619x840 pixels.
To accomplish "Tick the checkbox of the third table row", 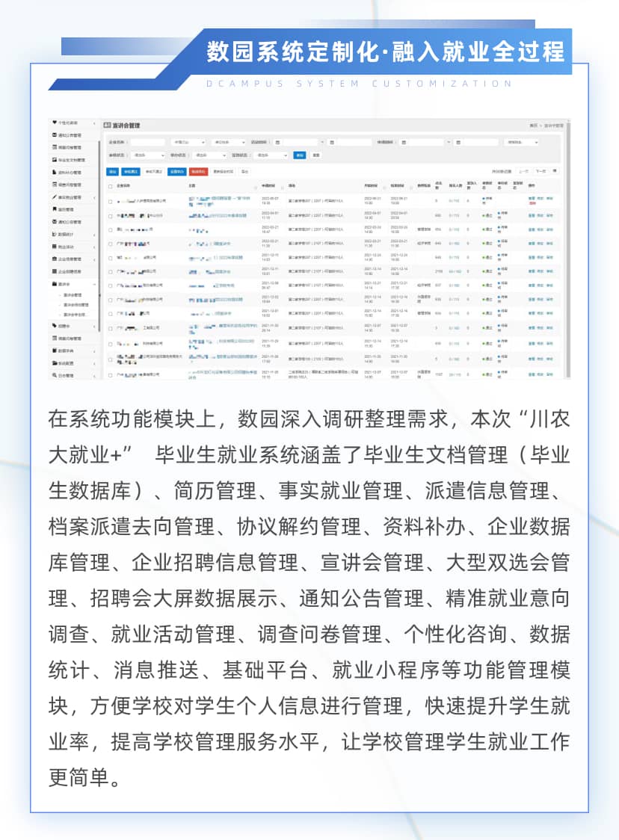I will [x=111, y=230].
